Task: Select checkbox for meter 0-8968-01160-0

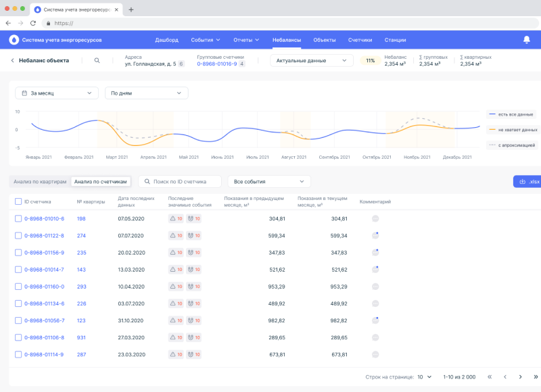Action: coord(18,287)
